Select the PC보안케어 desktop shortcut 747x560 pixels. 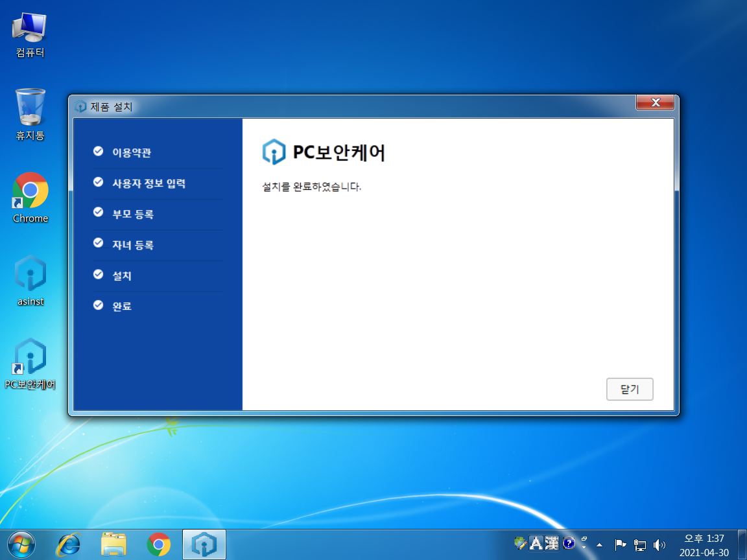(x=30, y=364)
